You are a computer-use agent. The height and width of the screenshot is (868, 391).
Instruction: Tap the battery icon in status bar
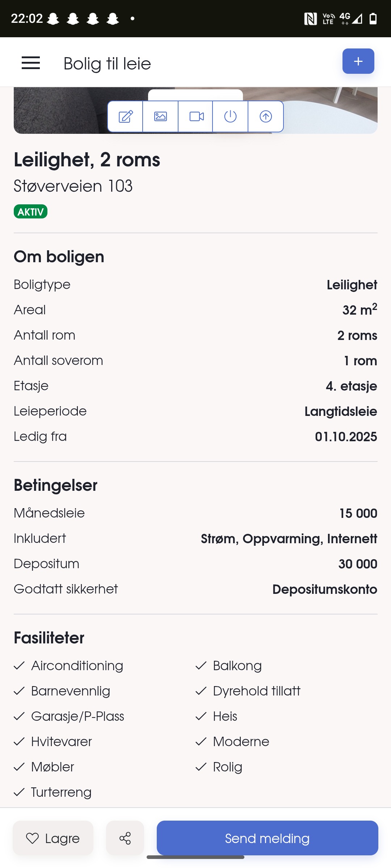coord(373,18)
